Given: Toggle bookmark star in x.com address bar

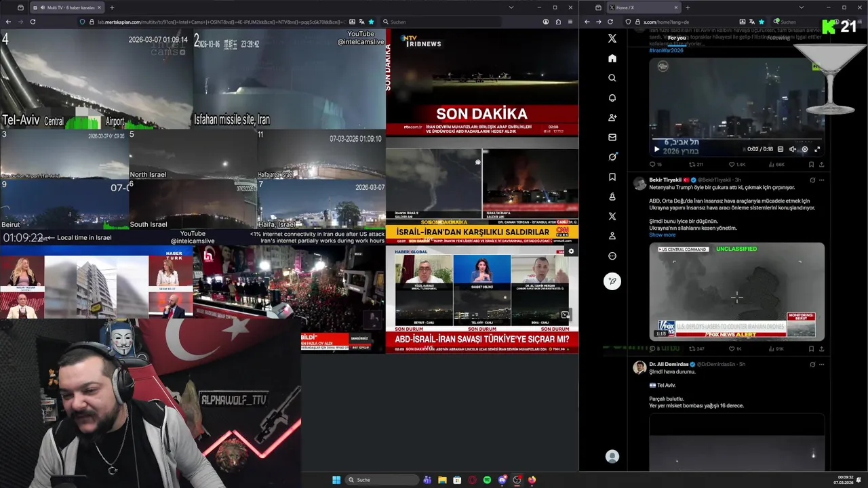Looking at the screenshot, I should 762,22.
